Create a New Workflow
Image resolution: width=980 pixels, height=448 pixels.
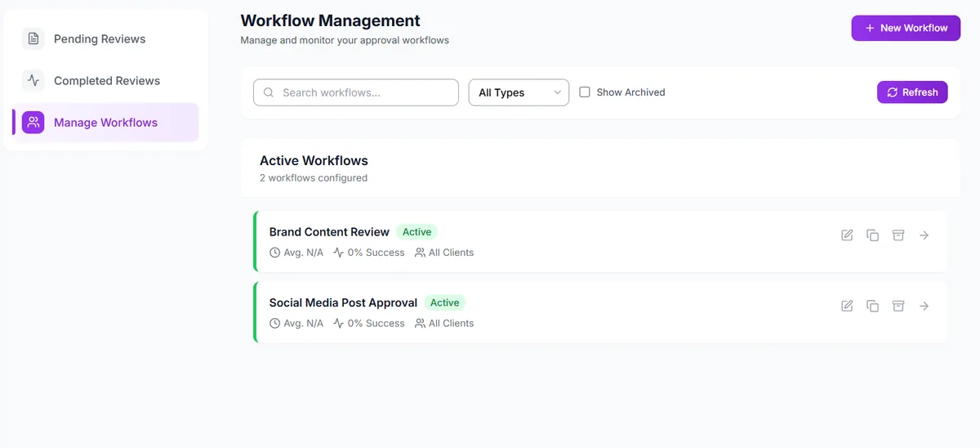[x=906, y=28]
